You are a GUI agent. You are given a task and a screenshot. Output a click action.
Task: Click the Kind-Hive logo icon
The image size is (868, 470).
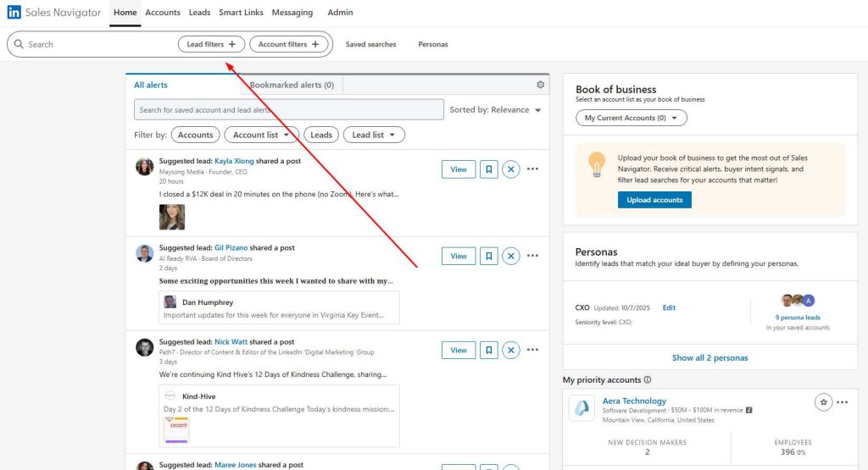coord(170,396)
